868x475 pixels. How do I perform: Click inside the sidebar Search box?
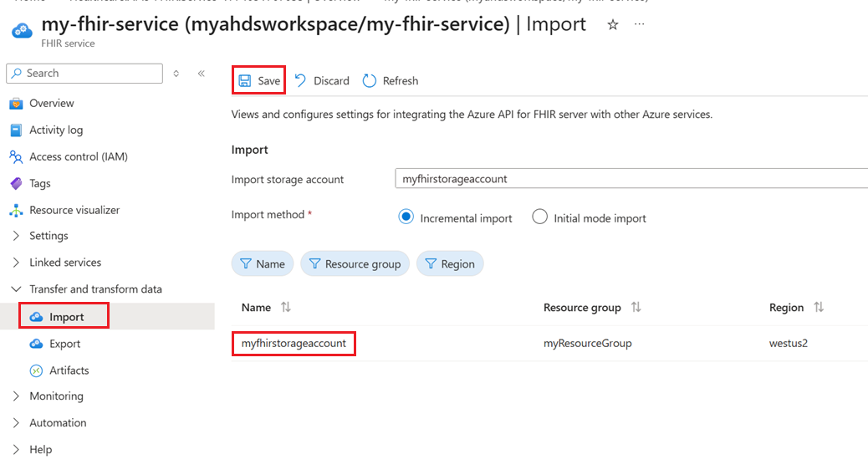coord(84,73)
